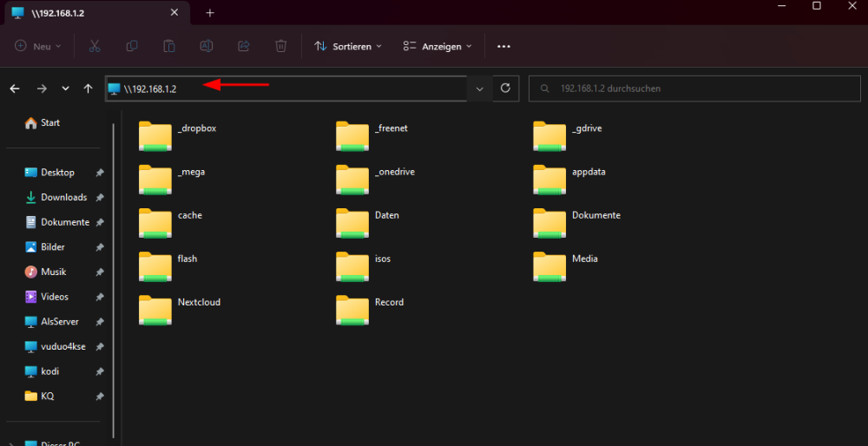Close the \\192.168.1.2 tab
This screenshot has height=446, width=868.
(x=174, y=12)
